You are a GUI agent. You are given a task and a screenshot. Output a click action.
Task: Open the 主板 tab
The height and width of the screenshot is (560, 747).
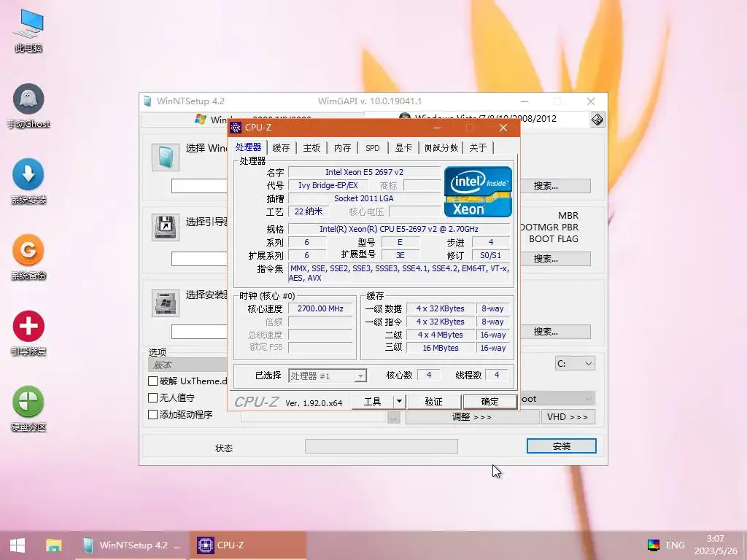[x=311, y=147]
